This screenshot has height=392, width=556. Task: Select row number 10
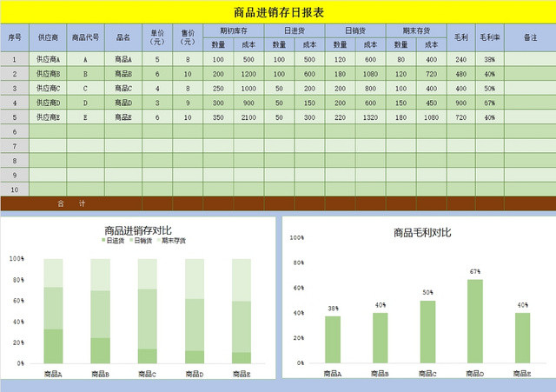(x=15, y=189)
